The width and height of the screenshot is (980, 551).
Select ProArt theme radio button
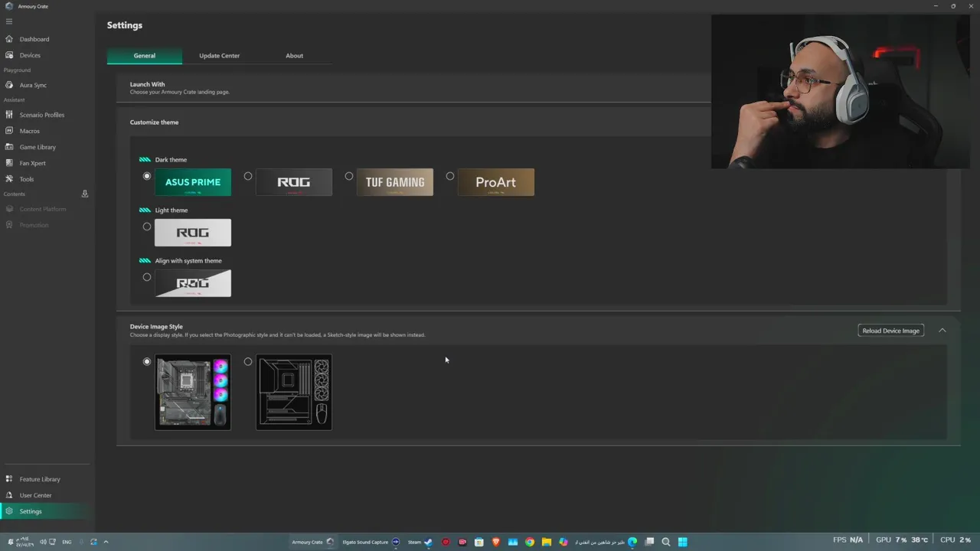click(x=450, y=176)
